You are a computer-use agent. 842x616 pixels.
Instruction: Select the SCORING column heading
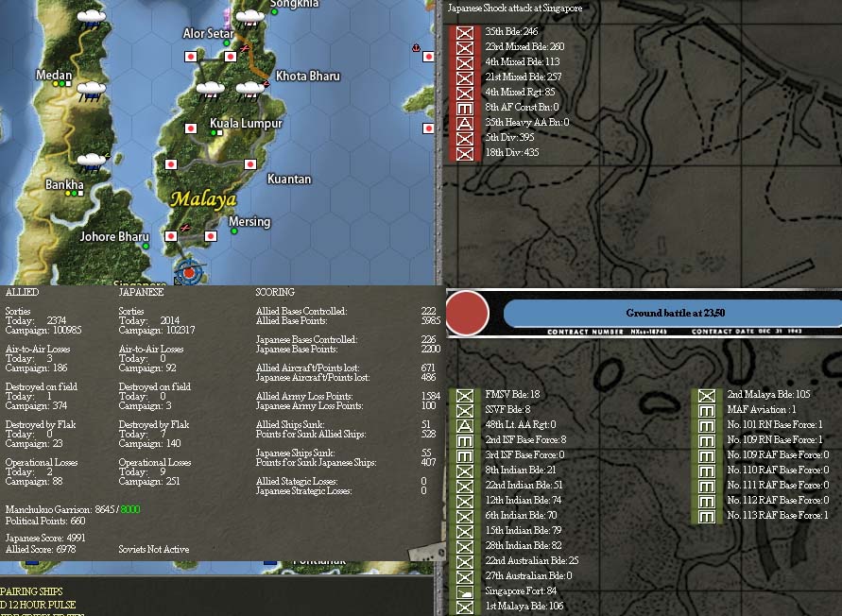click(275, 292)
